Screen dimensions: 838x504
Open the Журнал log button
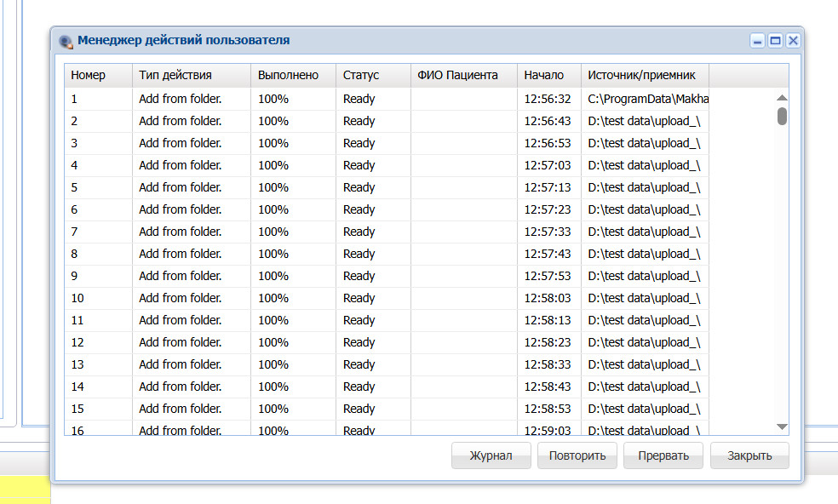coord(491,455)
